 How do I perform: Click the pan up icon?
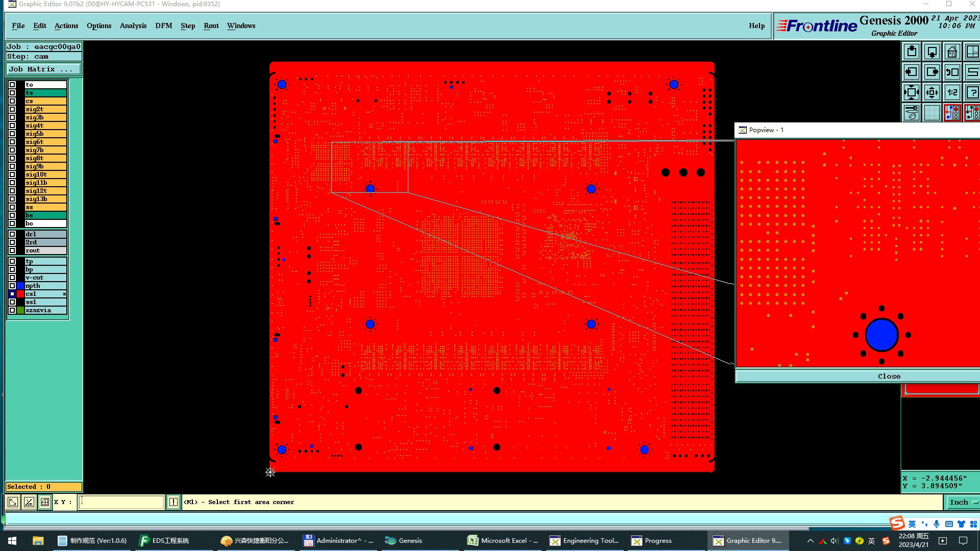912,52
